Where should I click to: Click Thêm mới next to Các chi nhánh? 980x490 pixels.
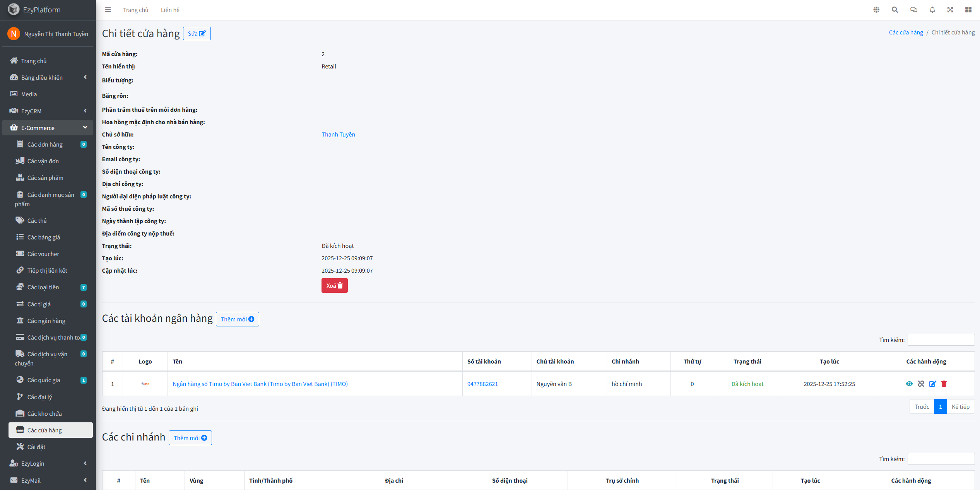[x=190, y=438]
